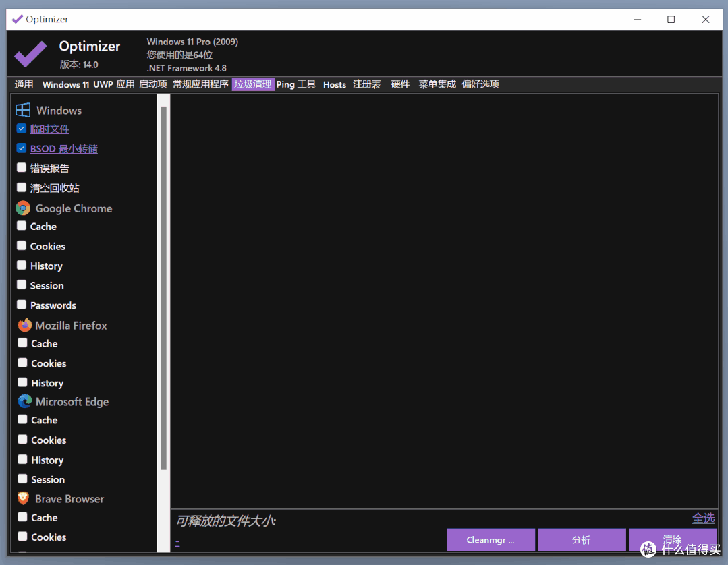
Task: Switch to the Hosts tab
Action: [334, 84]
